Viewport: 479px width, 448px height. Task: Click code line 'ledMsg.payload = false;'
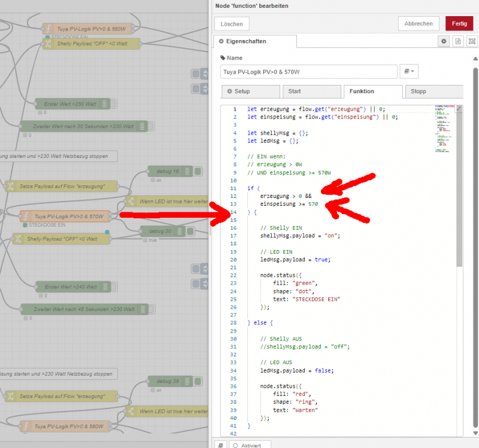297,370
